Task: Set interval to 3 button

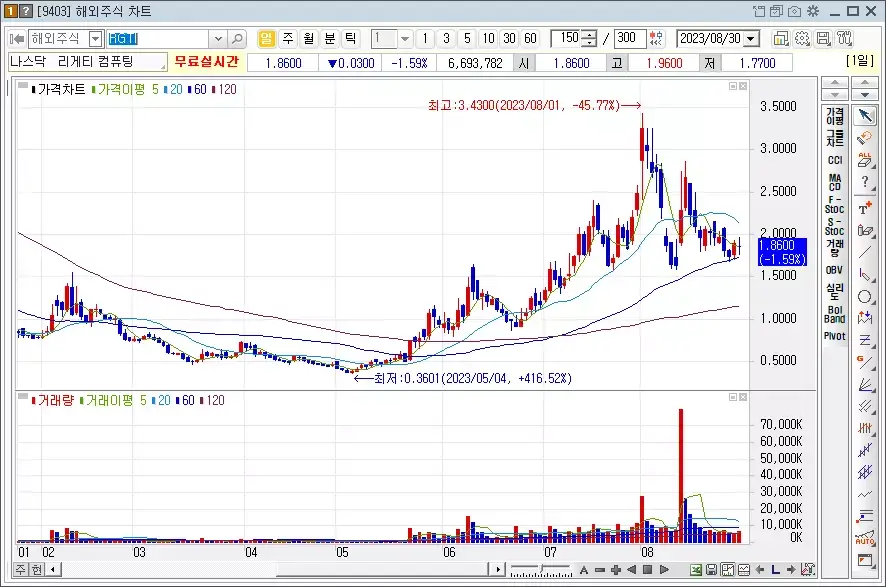Action: tap(446, 38)
